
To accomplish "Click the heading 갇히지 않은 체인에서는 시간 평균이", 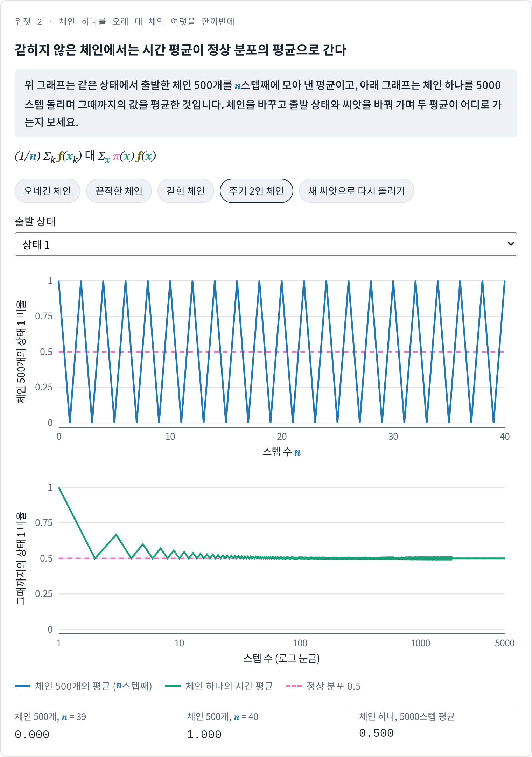I will pyautogui.click(x=181, y=50).
